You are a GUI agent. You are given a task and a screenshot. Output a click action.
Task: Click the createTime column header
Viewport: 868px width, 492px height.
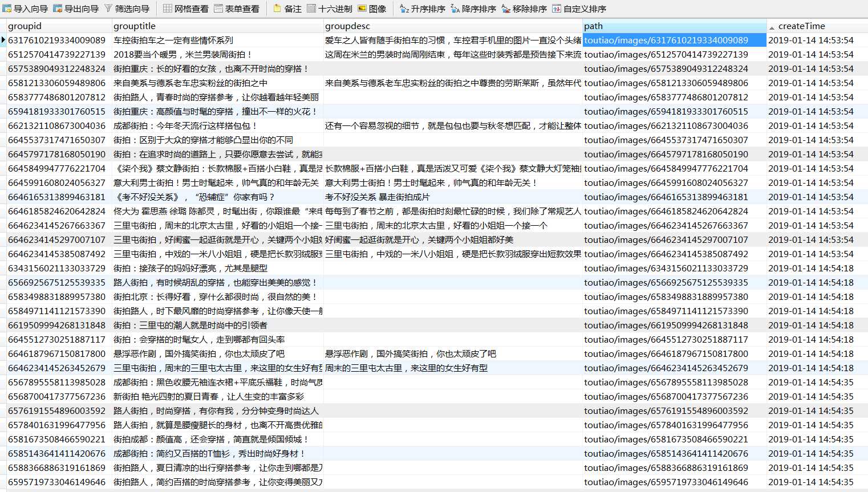coord(817,26)
